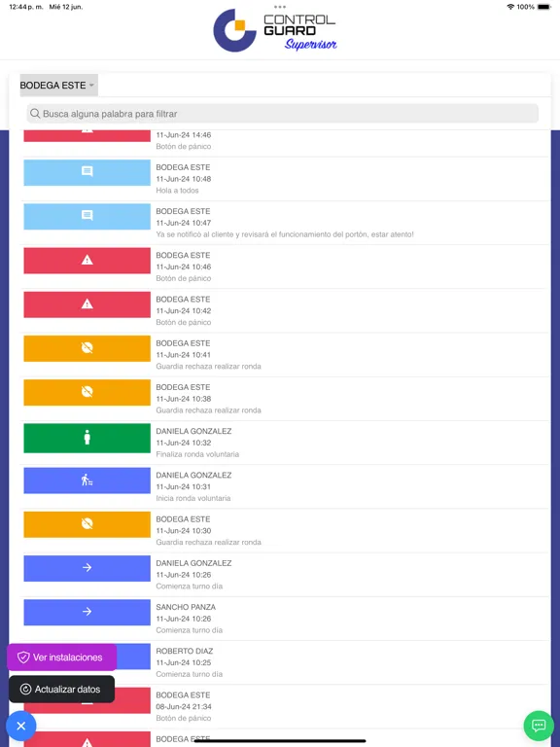
Task: Select the timestamp 08-Jun-24 21:34
Action: pos(184,706)
